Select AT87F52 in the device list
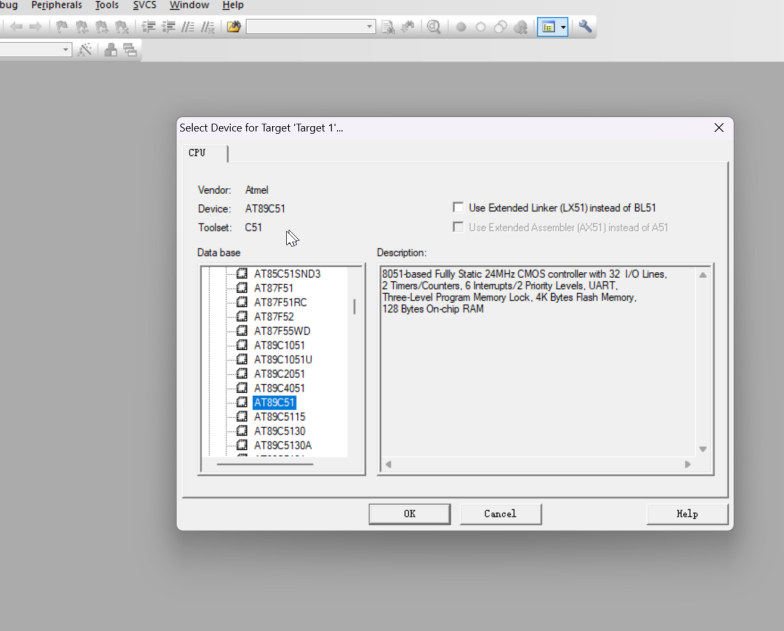784x631 pixels. (274, 317)
